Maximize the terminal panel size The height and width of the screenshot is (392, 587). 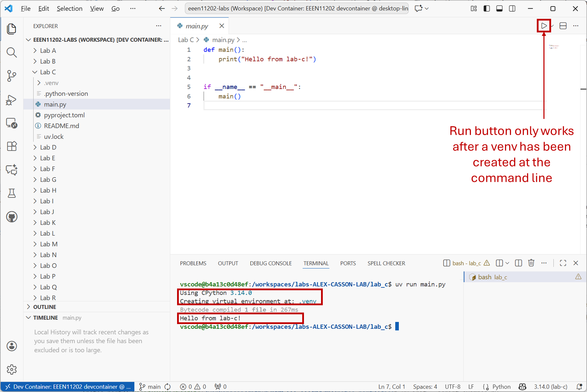click(563, 263)
